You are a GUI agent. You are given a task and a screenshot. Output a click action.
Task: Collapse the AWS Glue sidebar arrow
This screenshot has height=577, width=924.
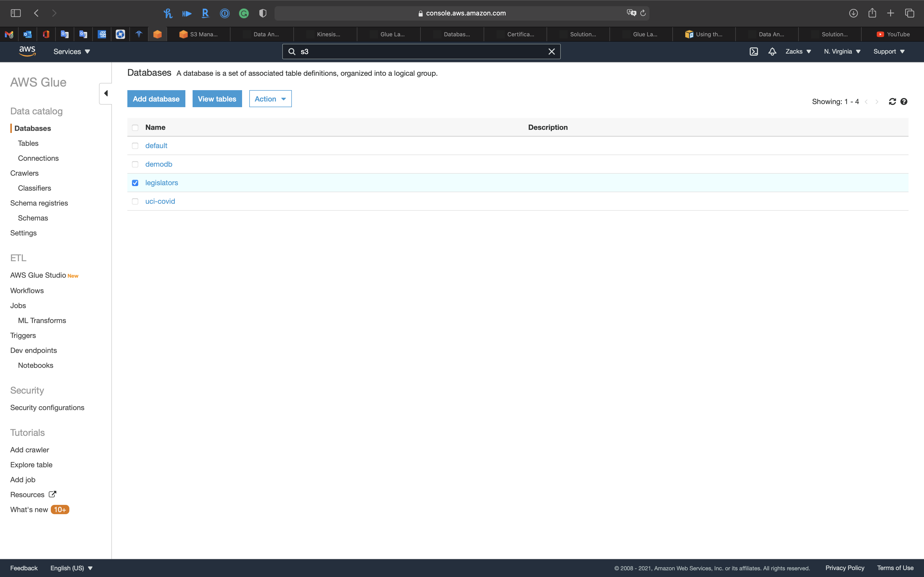click(106, 94)
